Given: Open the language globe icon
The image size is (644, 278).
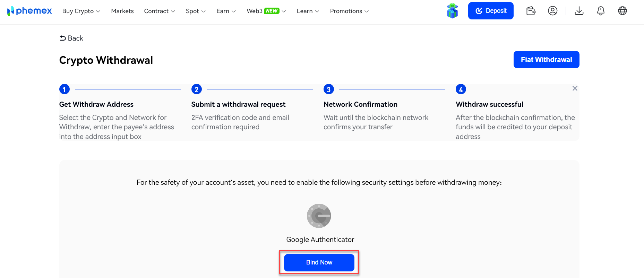Looking at the screenshot, I should [622, 11].
